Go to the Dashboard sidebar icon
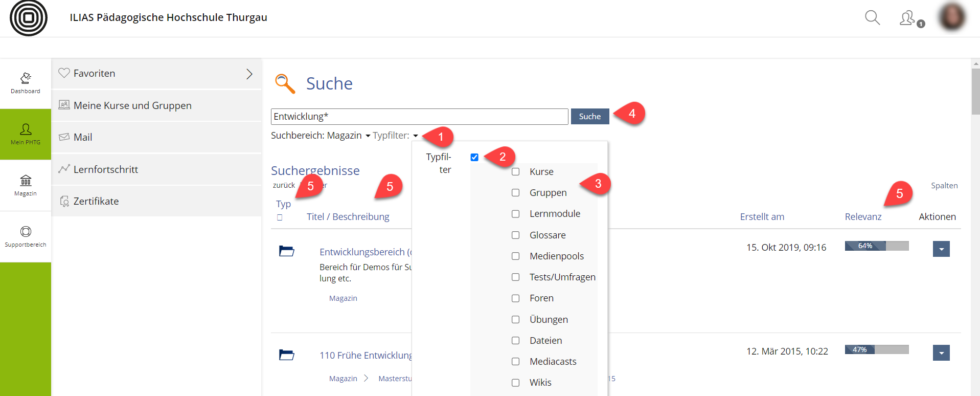 (26, 83)
